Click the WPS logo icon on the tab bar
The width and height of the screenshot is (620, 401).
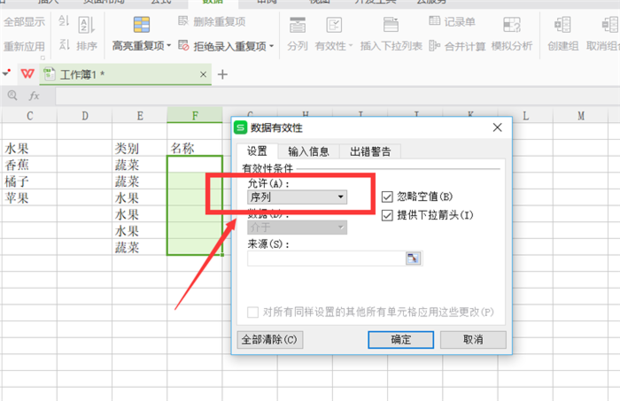[x=27, y=74]
